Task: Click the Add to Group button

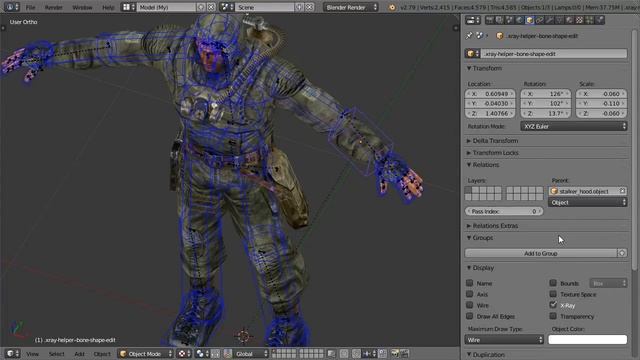Action: (541, 253)
